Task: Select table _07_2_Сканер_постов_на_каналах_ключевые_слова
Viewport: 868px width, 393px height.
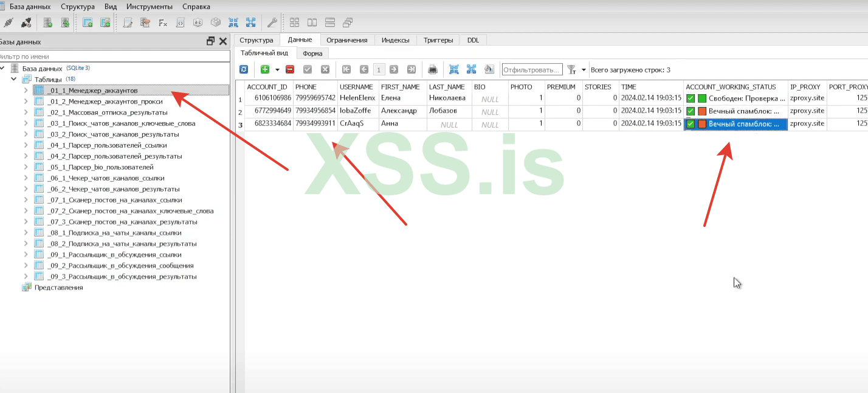Action: pyautogui.click(x=129, y=211)
